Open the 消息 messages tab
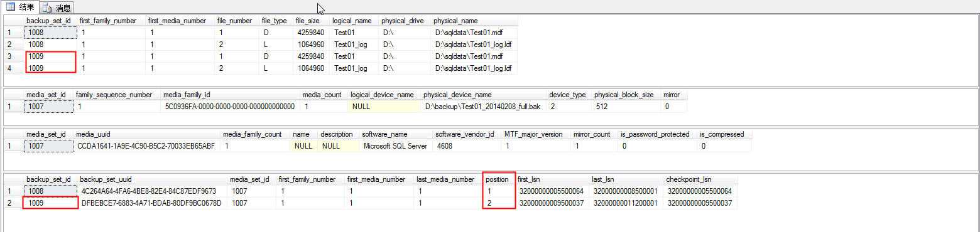Image resolution: width=980 pixels, height=232 pixels. [57, 8]
